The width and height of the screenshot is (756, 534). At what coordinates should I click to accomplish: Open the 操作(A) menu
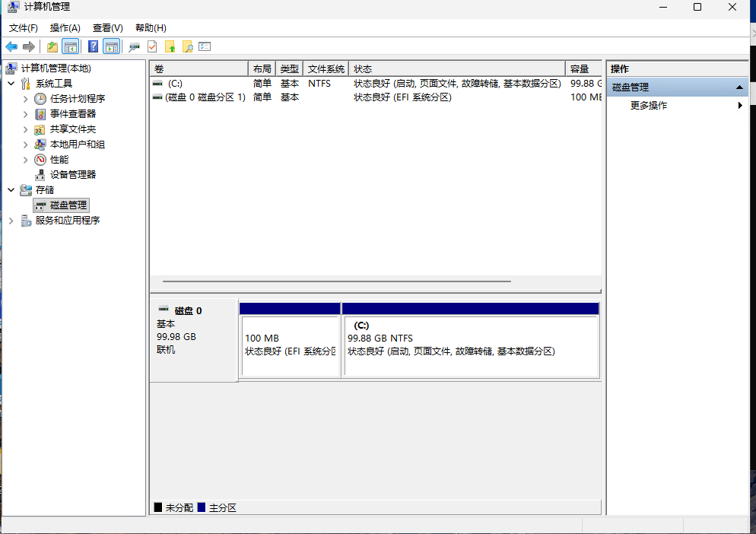click(x=65, y=28)
